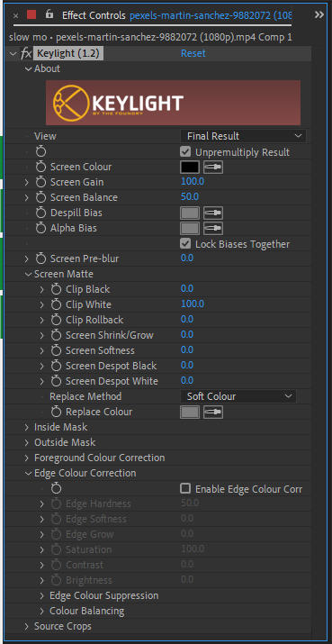Click the Screen Colour eyedropper icon
This screenshot has height=644, width=332.
click(x=213, y=168)
